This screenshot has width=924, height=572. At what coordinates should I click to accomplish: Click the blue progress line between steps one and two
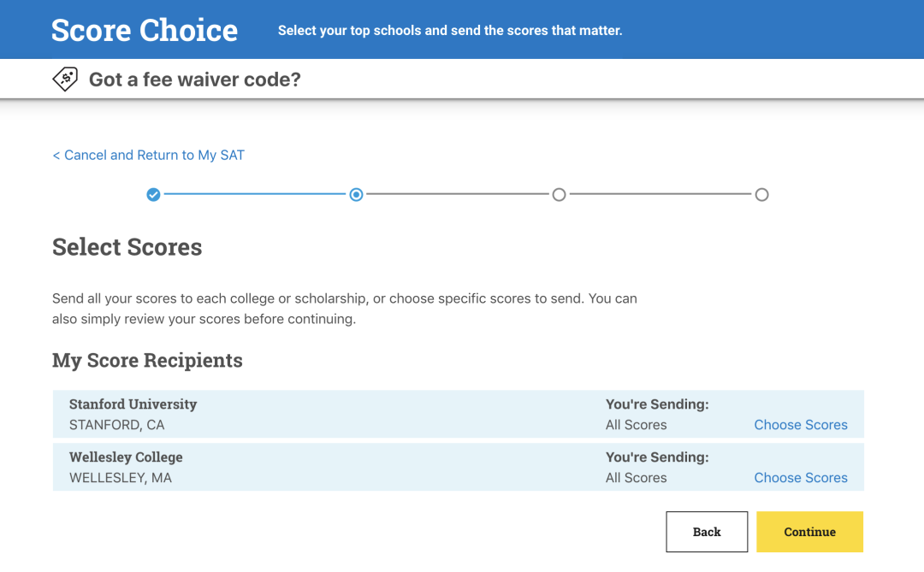(x=254, y=195)
